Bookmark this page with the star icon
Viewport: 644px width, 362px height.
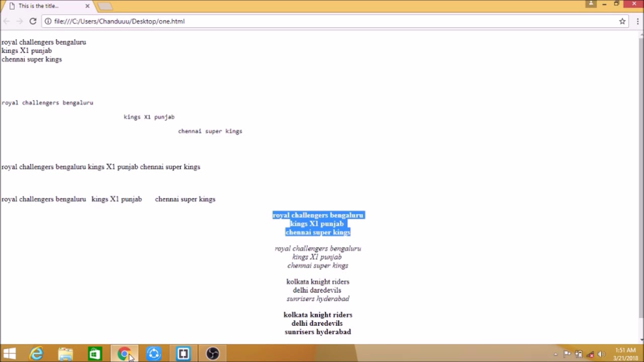point(622,21)
